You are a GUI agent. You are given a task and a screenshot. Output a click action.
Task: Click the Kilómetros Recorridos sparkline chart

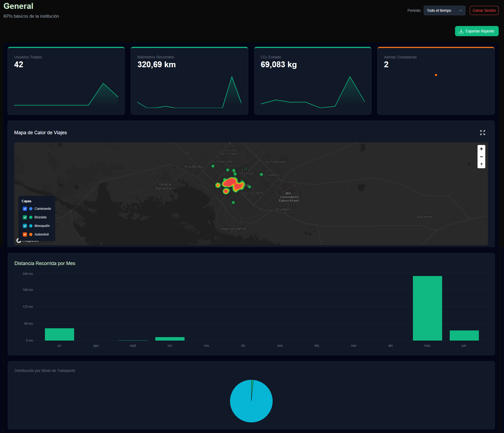point(189,92)
